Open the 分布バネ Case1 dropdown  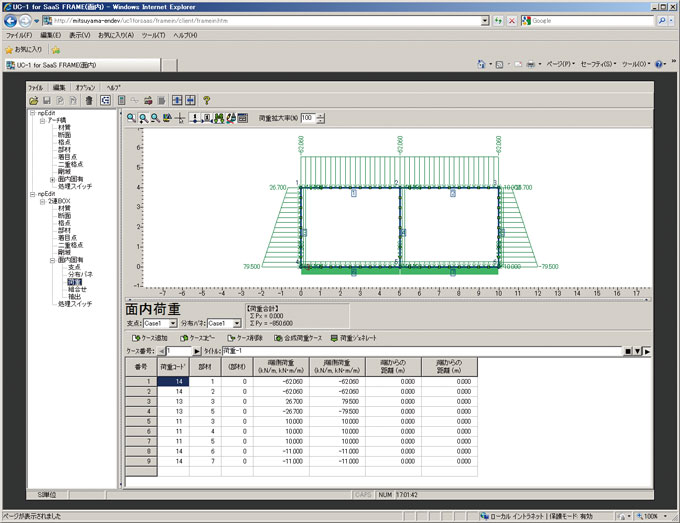236,324
